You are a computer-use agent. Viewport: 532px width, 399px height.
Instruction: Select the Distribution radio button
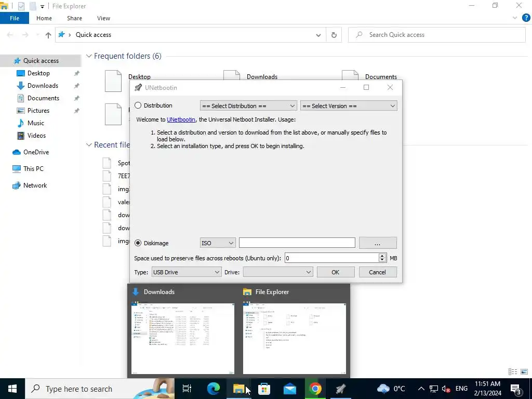tap(138, 105)
